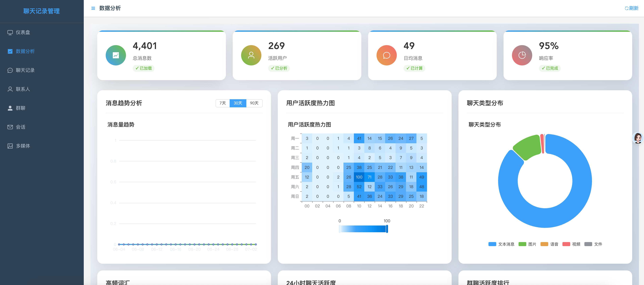Viewport: 644px width, 285px height.
Task: Click the 总消息数 trend chart icon
Action: click(116, 55)
